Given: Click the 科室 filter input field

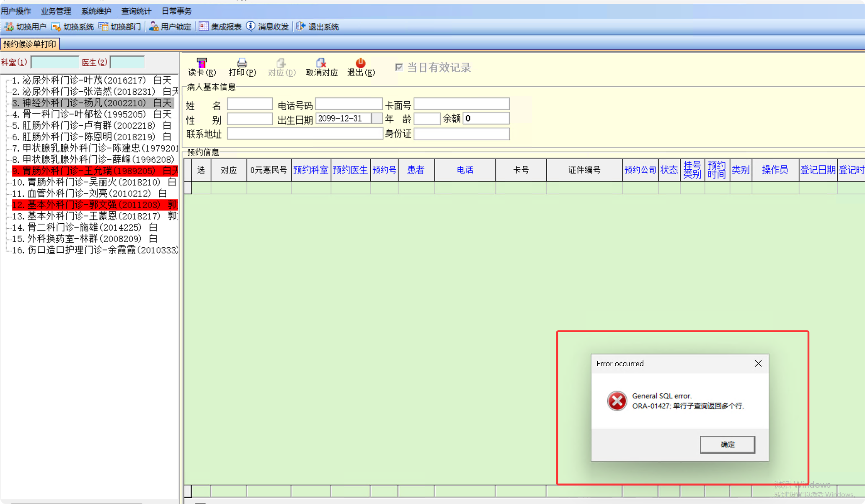Looking at the screenshot, I should click(55, 62).
